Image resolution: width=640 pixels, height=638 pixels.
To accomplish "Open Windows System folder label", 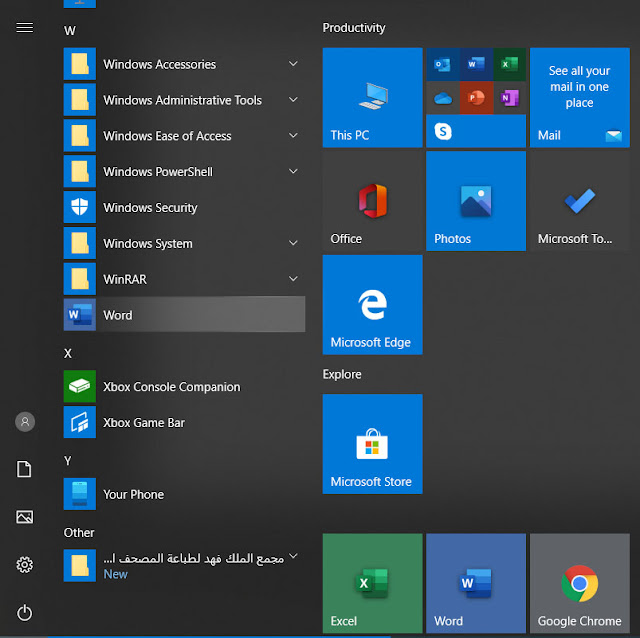I will point(148,244).
